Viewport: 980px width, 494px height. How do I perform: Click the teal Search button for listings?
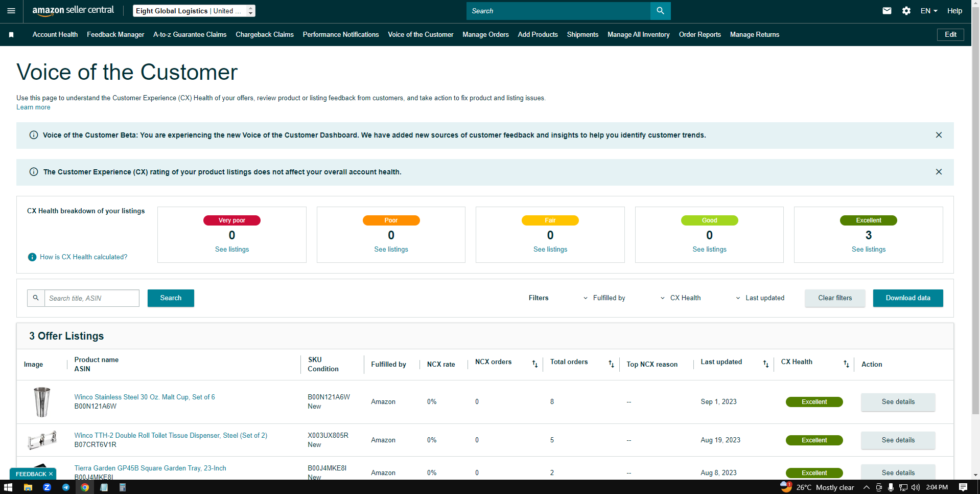pyautogui.click(x=171, y=298)
